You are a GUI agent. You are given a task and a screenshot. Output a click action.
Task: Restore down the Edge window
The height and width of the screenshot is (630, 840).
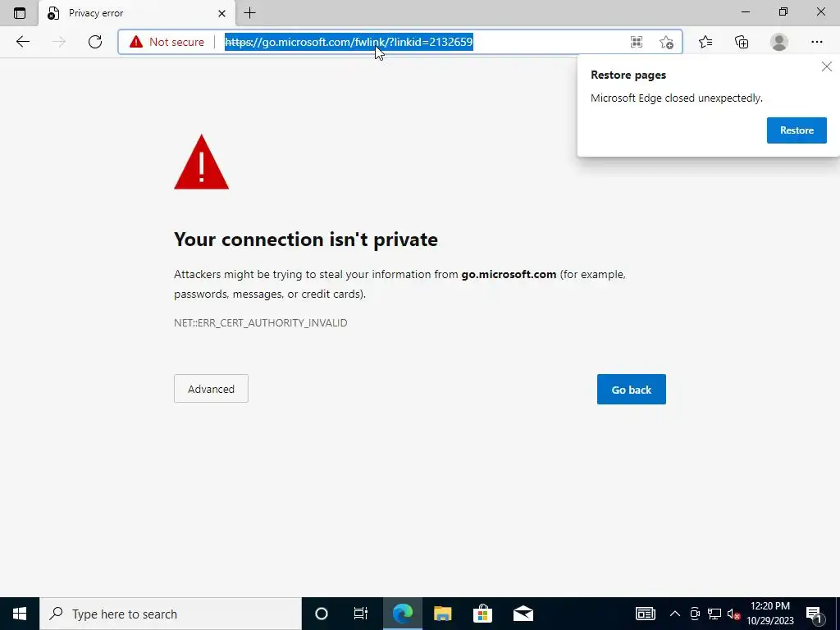(x=783, y=12)
